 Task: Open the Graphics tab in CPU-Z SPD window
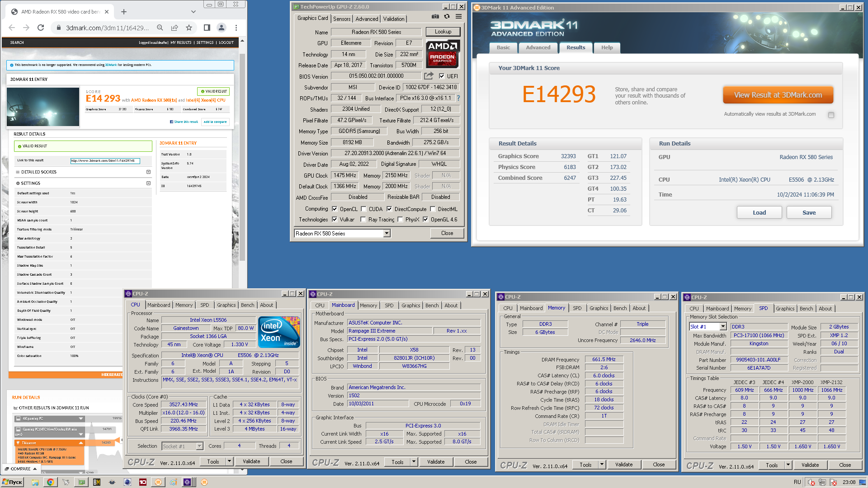tap(785, 309)
